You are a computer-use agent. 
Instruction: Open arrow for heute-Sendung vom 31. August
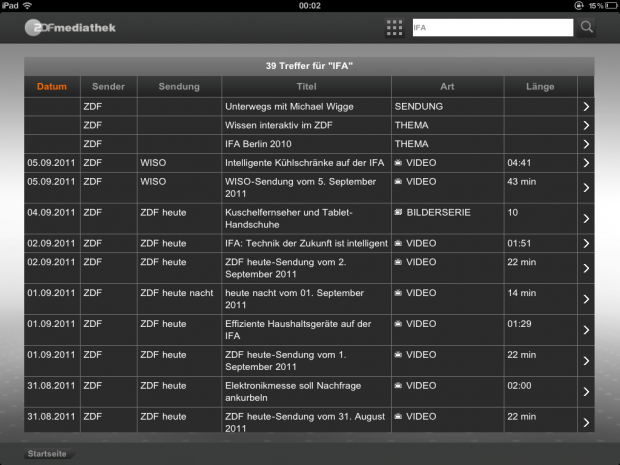586,423
